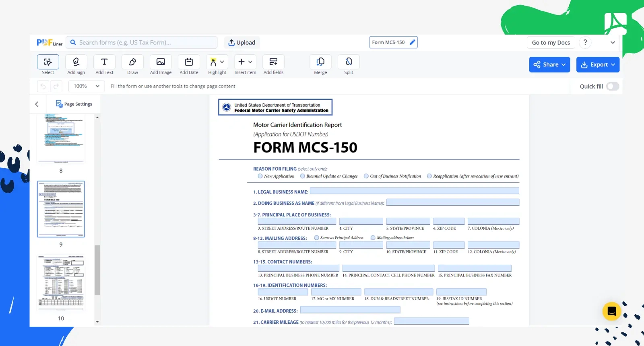This screenshot has height=346, width=644.
Task: Select Biennial Update or Changes option
Action: (x=302, y=176)
